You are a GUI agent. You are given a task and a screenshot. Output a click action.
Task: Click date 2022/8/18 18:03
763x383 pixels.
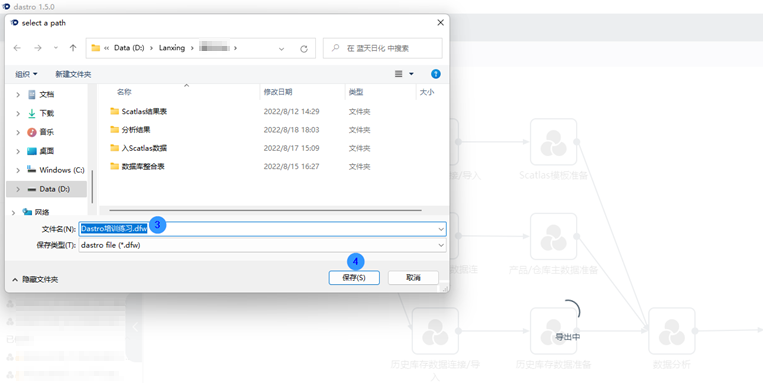(x=291, y=130)
